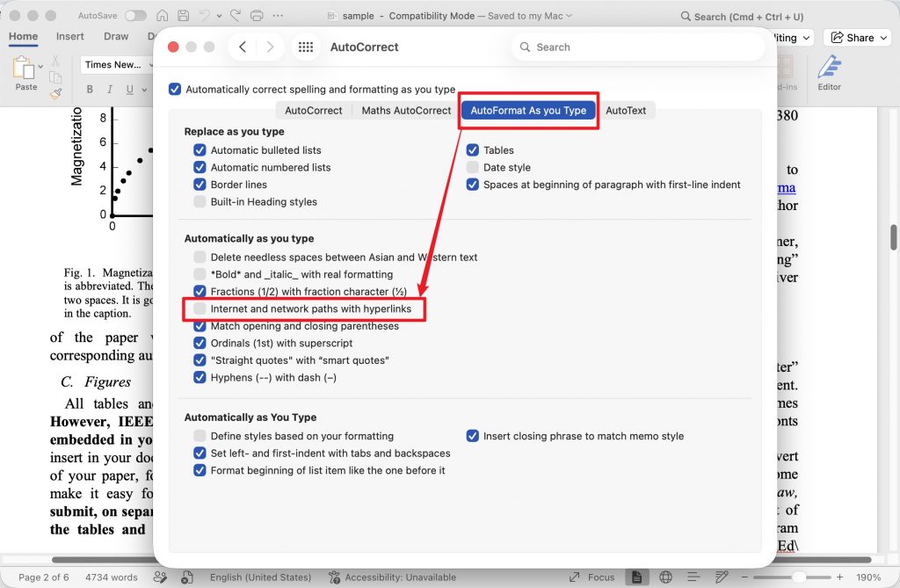This screenshot has height=588, width=900.
Task: Click the Print icon in the title bar
Action: pos(257,16)
